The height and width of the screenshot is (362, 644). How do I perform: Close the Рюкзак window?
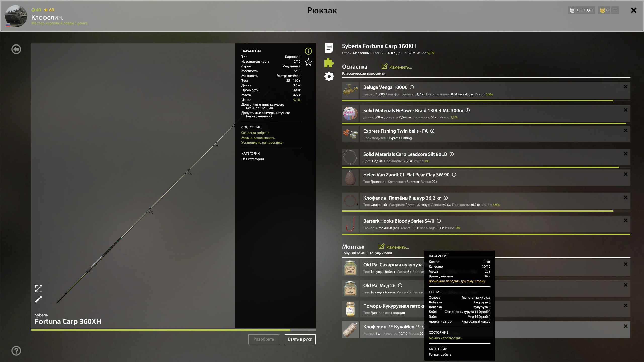(x=634, y=10)
